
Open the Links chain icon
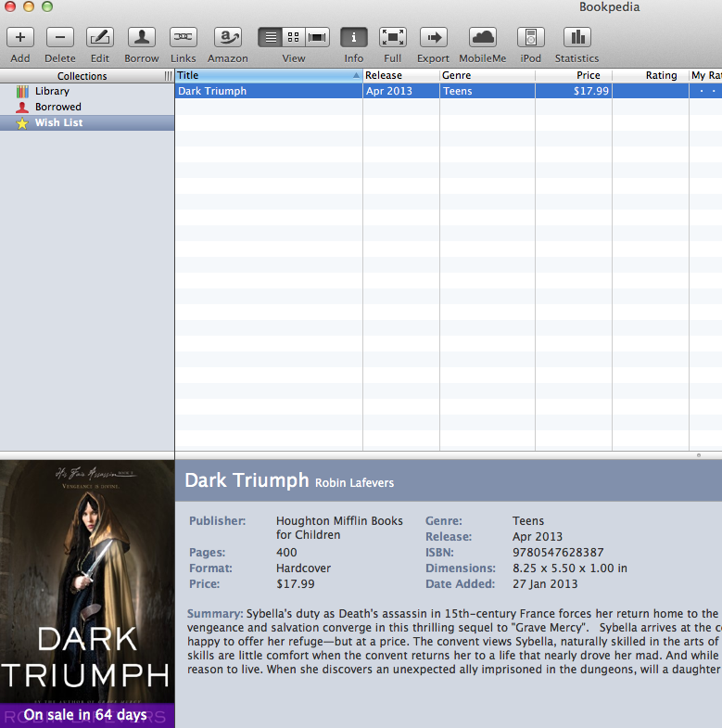[184, 38]
